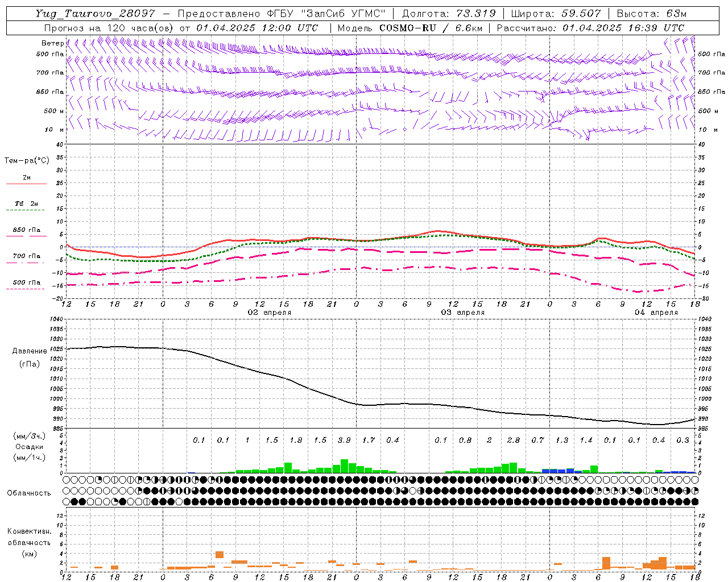Image resolution: width=728 pixels, height=582 pixels.
Task: Click the 1.4 precipitation value
Action: coord(586,440)
